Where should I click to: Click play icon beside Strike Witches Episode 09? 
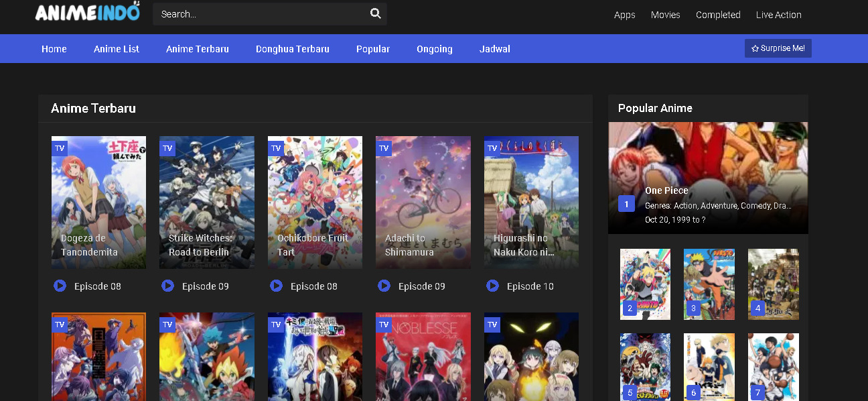coord(167,286)
